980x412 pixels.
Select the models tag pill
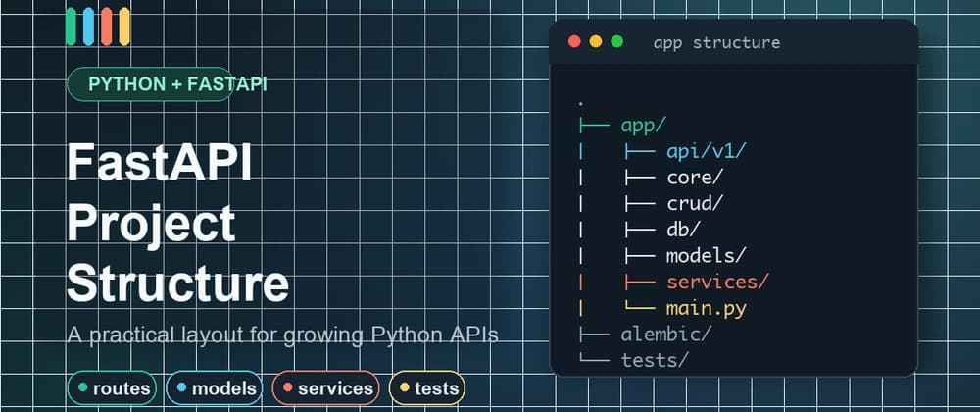[x=215, y=388]
